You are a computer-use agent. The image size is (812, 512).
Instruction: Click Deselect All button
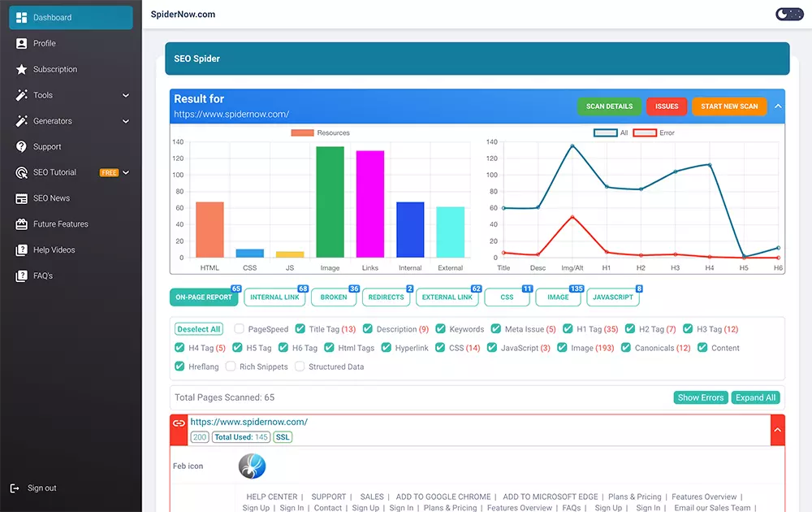199,329
